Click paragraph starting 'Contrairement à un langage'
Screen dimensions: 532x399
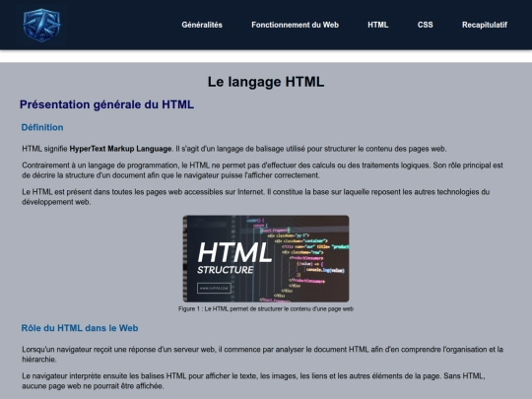(263, 170)
